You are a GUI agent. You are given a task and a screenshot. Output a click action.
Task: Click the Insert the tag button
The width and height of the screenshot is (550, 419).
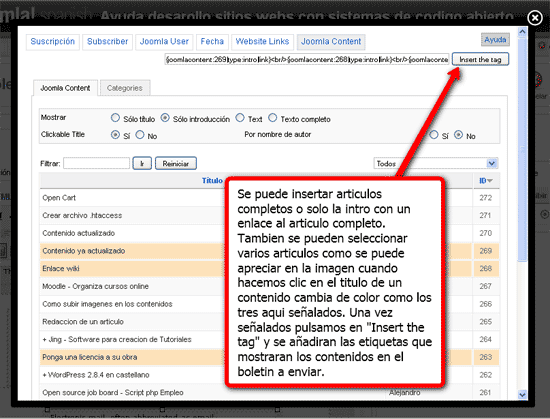click(x=480, y=59)
